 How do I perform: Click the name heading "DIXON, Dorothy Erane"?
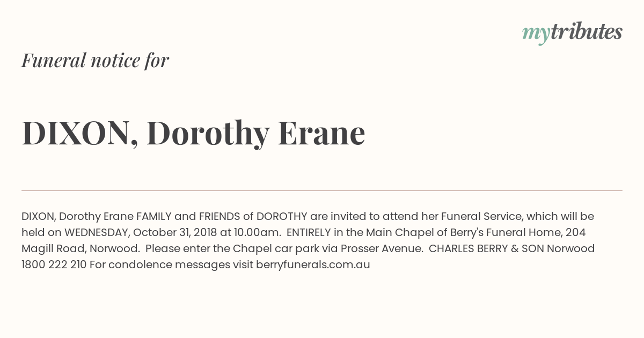(193, 133)
